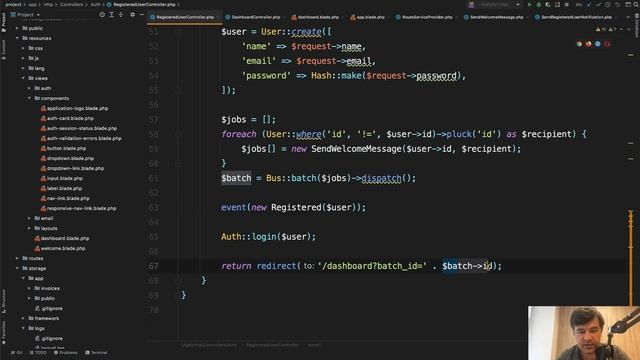
Task: Expand the framework folder
Action: point(23,318)
